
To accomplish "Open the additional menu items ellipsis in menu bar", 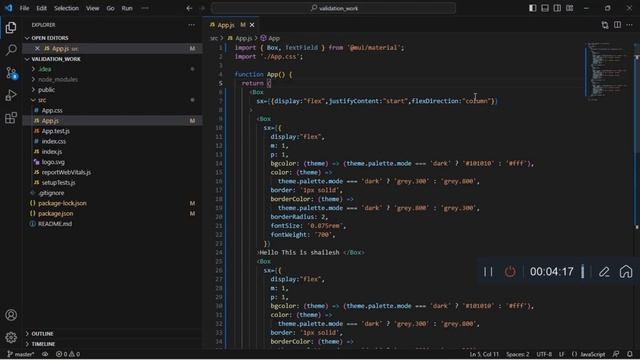I will click(x=145, y=8).
